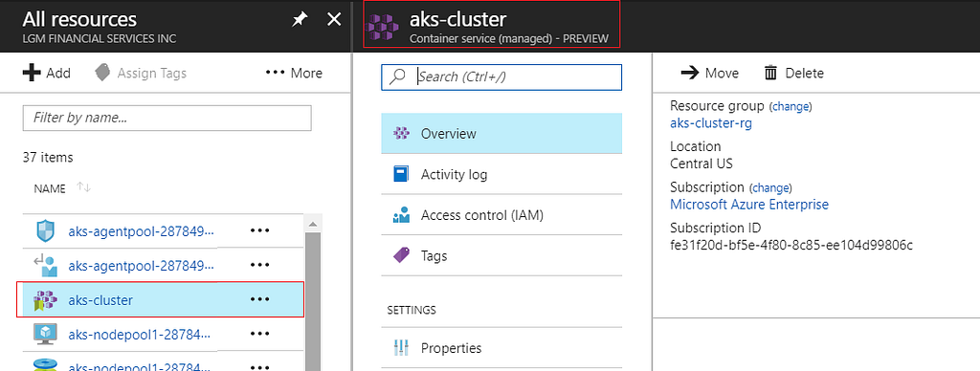Click the Central US location text

pos(702,164)
